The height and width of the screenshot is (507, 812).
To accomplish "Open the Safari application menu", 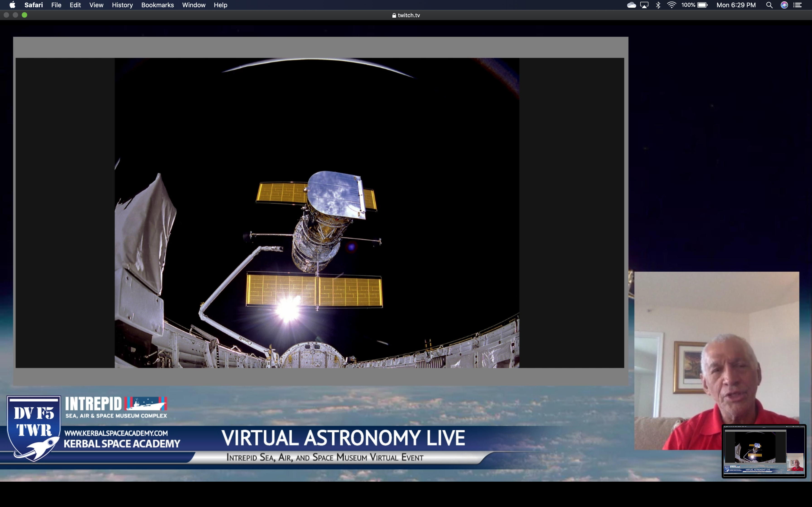I will 34,5.
